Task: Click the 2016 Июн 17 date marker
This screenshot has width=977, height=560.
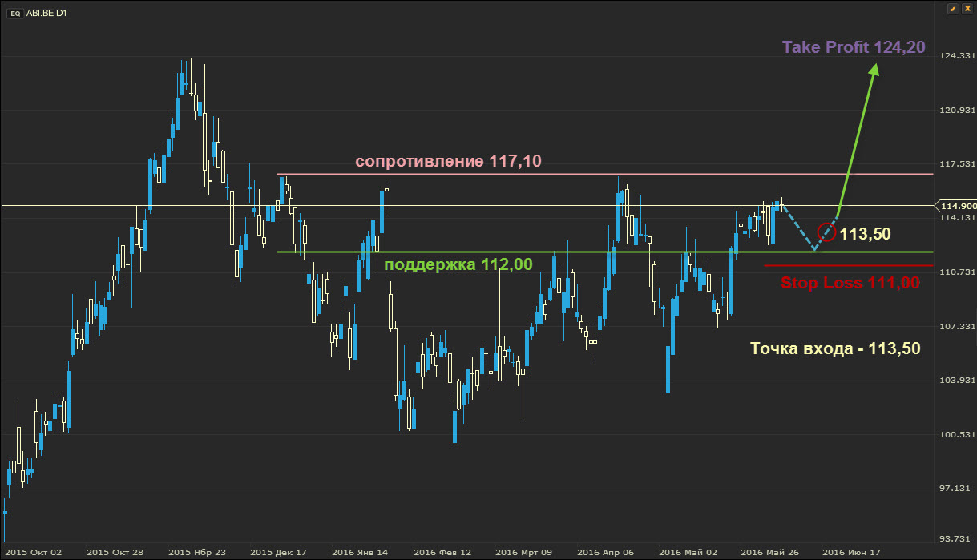Action: pos(850,552)
